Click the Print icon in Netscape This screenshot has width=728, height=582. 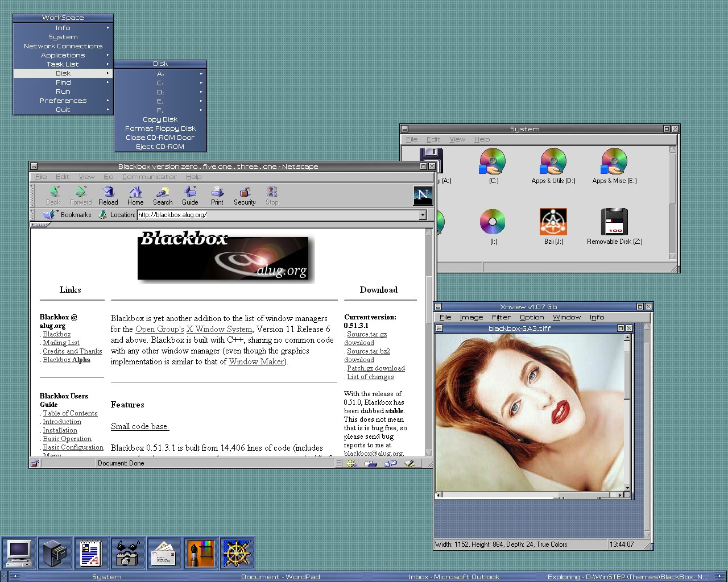click(x=217, y=196)
